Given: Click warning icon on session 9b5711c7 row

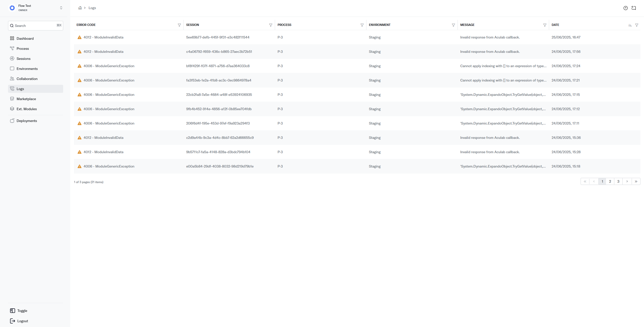Looking at the screenshot, I should (80, 152).
